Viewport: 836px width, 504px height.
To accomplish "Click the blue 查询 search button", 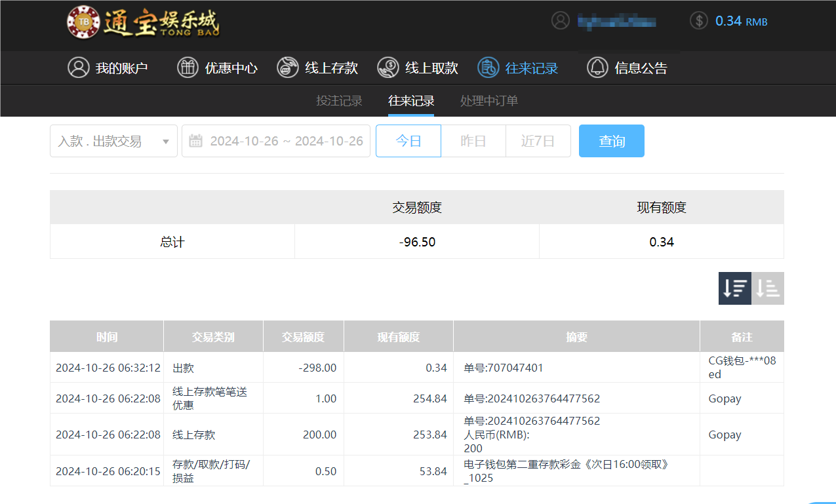I will tap(611, 141).
